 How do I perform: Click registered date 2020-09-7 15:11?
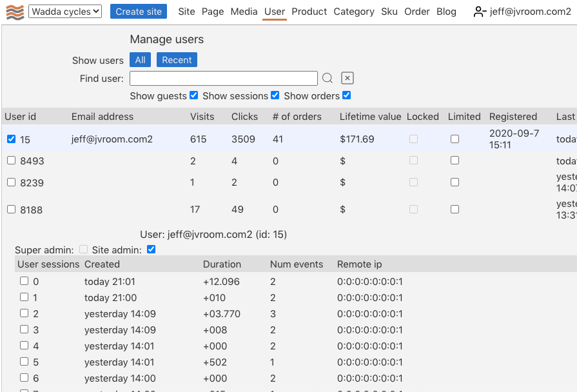(x=514, y=139)
